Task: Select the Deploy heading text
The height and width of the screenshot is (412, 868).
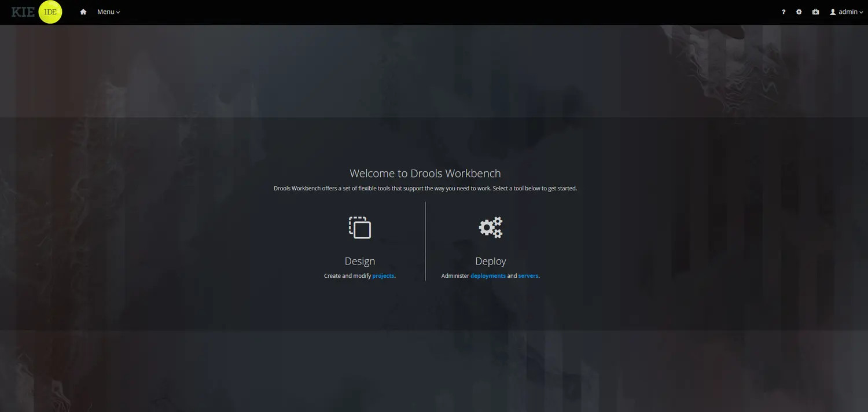Action: (491, 262)
